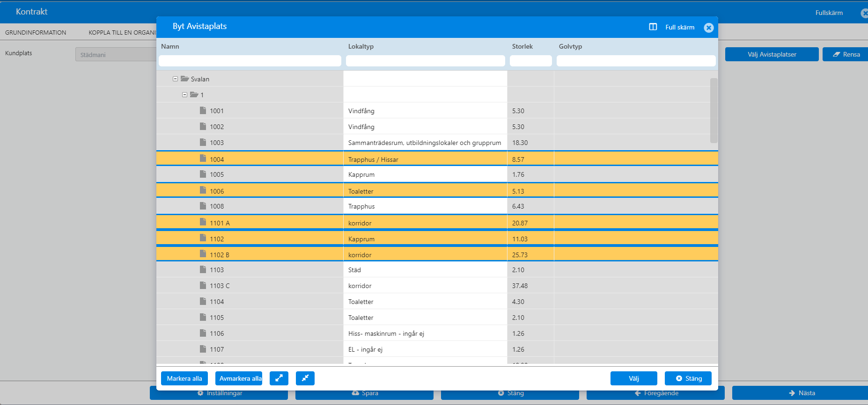Click the Markera alla button
Image resolution: width=868 pixels, height=405 pixels.
pos(184,378)
